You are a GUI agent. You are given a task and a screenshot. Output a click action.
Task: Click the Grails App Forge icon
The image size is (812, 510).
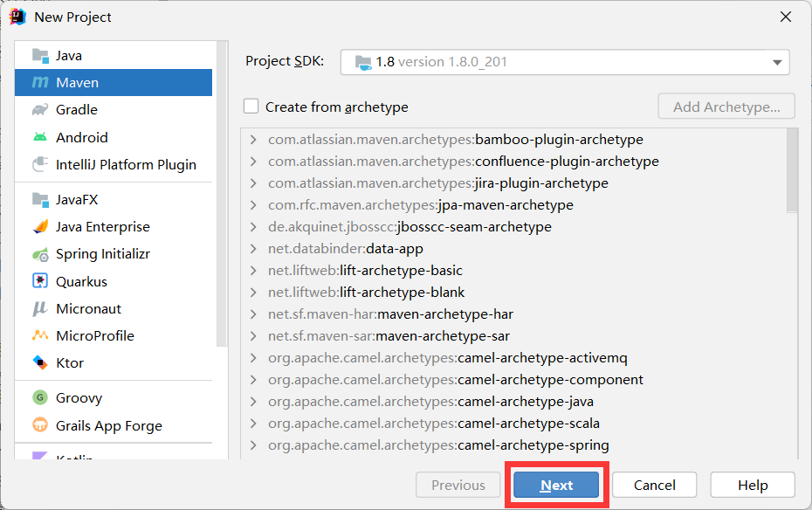click(40, 425)
